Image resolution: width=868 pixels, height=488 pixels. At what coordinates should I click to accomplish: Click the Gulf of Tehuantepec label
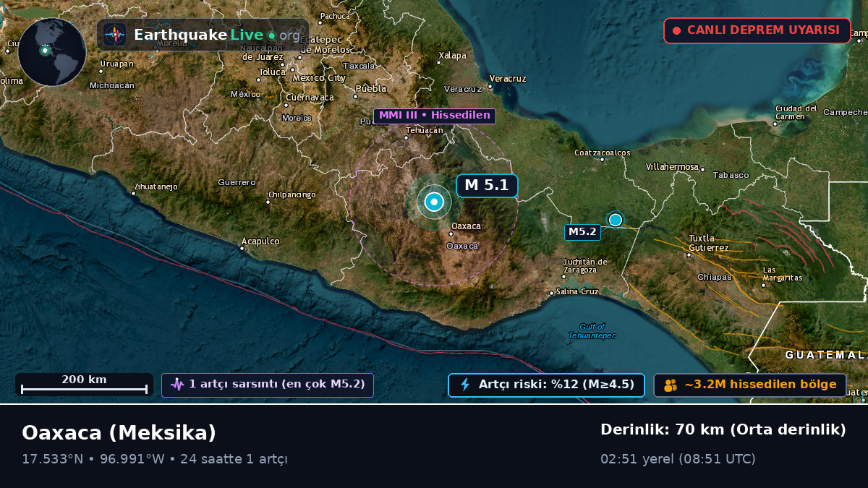click(592, 331)
